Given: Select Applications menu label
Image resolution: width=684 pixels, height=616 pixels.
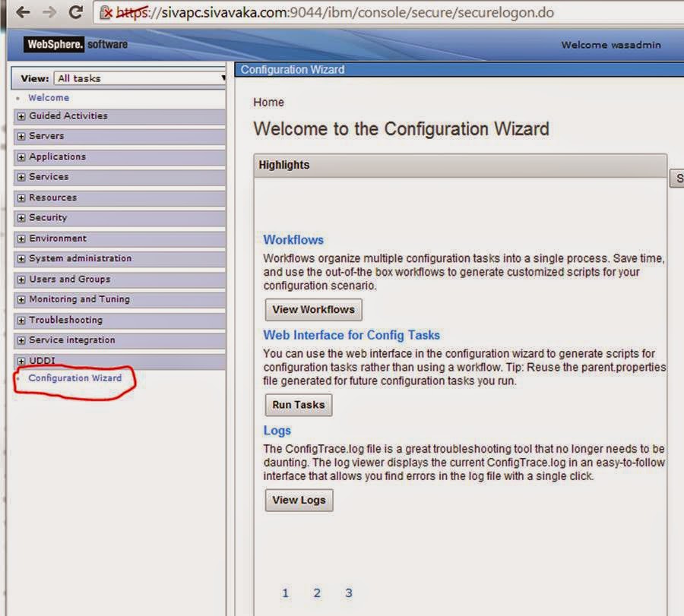Looking at the screenshot, I should pyautogui.click(x=58, y=156).
